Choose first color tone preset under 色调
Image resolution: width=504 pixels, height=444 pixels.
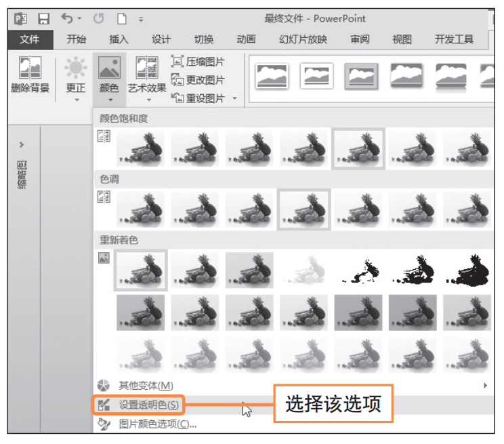[140, 209]
